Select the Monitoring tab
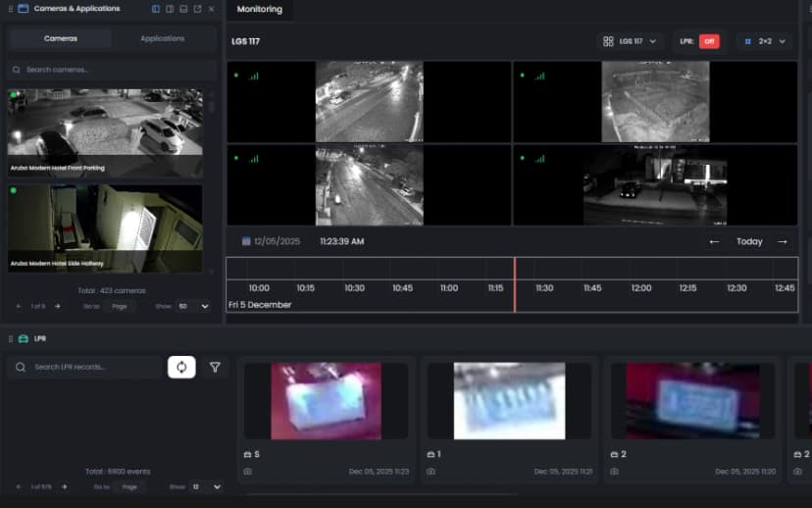The image size is (812, 508). point(260,10)
